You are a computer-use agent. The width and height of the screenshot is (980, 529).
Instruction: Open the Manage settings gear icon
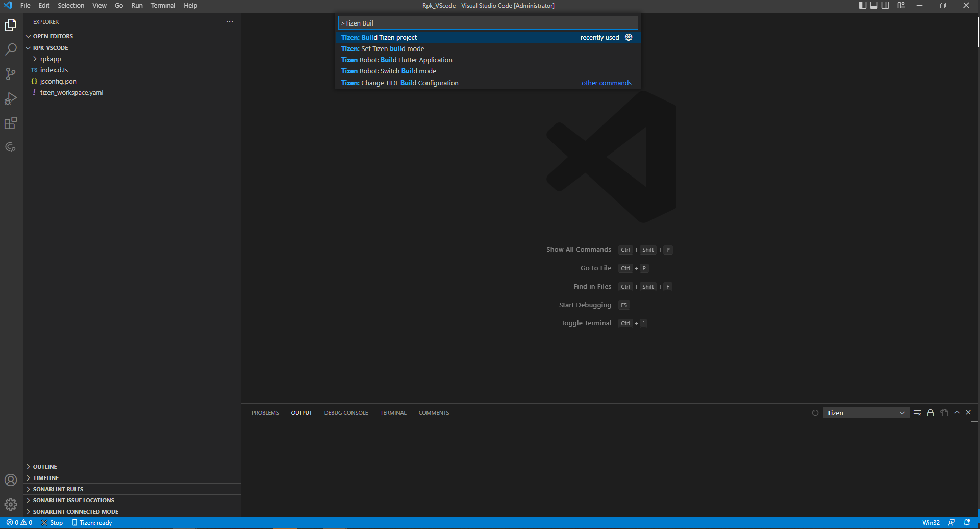click(x=11, y=505)
